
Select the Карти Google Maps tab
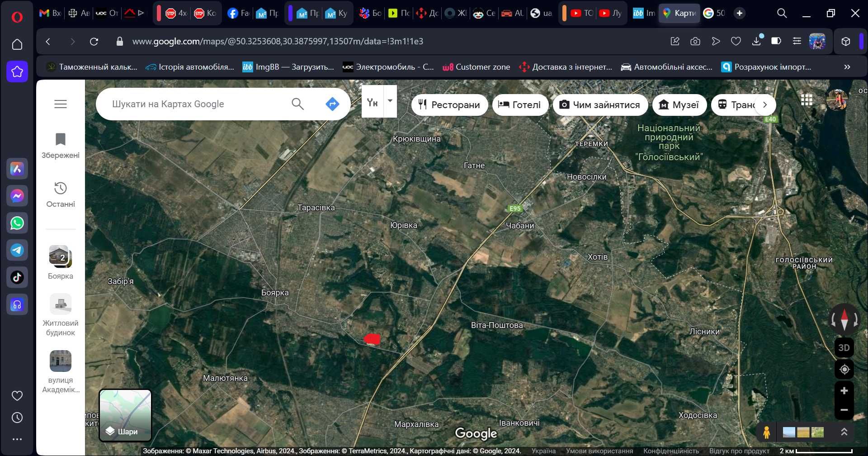(x=679, y=14)
